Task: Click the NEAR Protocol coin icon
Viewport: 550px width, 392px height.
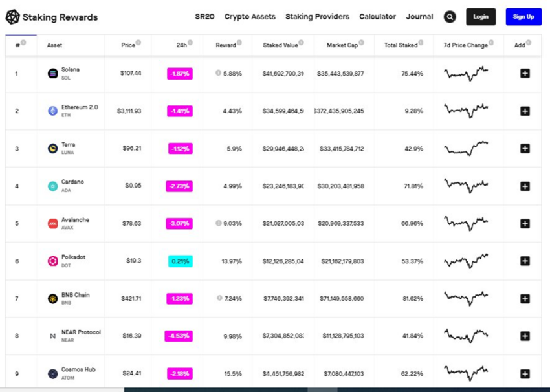Action: click(x=52, y=336)
